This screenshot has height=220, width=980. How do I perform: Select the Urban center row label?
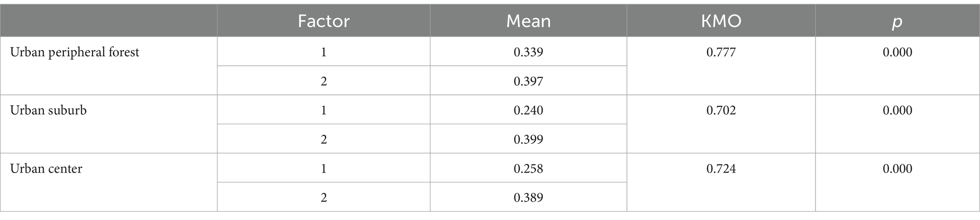click(x=46, y=169)
